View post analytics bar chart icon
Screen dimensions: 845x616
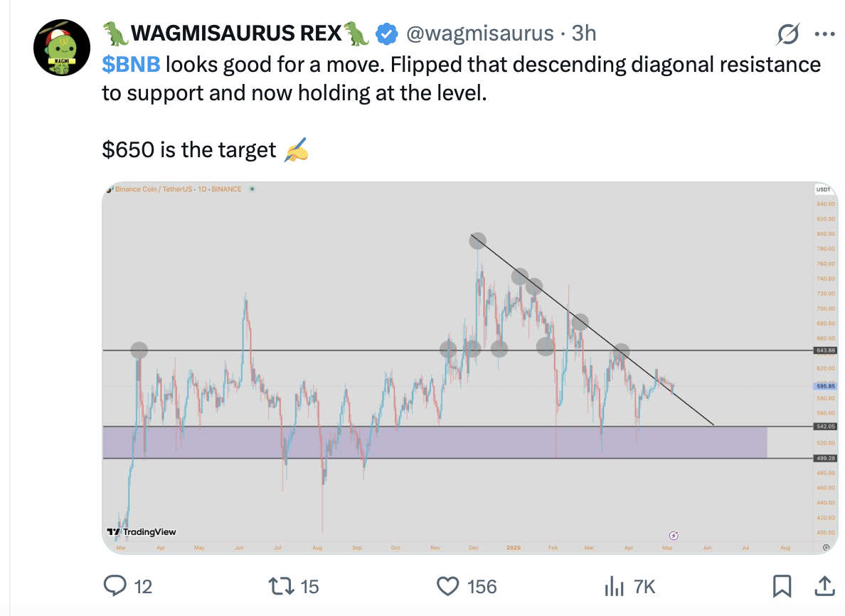coord(615,586)
